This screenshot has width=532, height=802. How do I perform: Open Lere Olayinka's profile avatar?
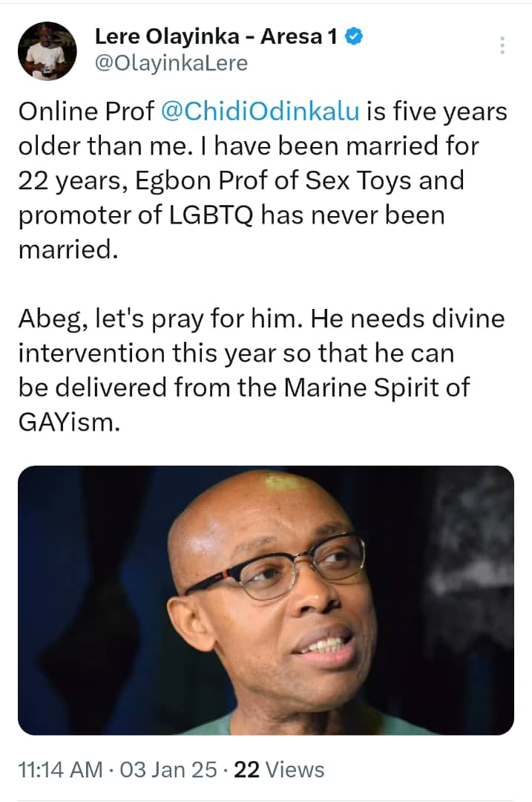coord(47,51)
